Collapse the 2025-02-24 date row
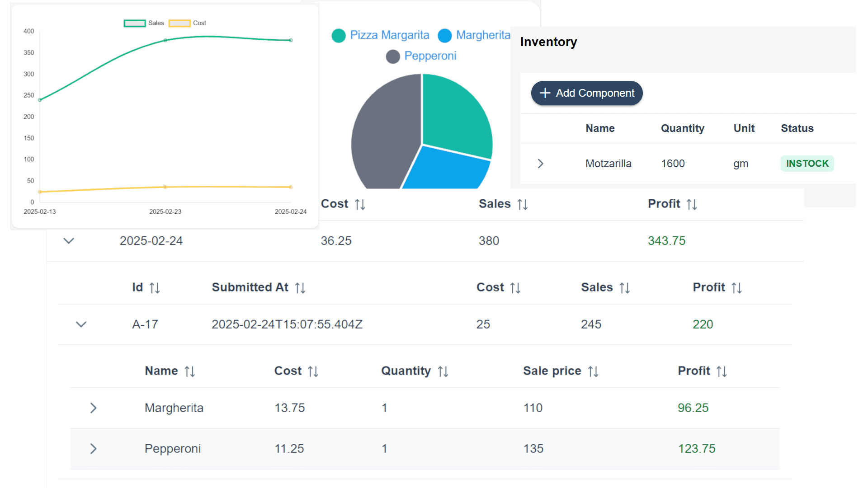 tap(69, 241)
